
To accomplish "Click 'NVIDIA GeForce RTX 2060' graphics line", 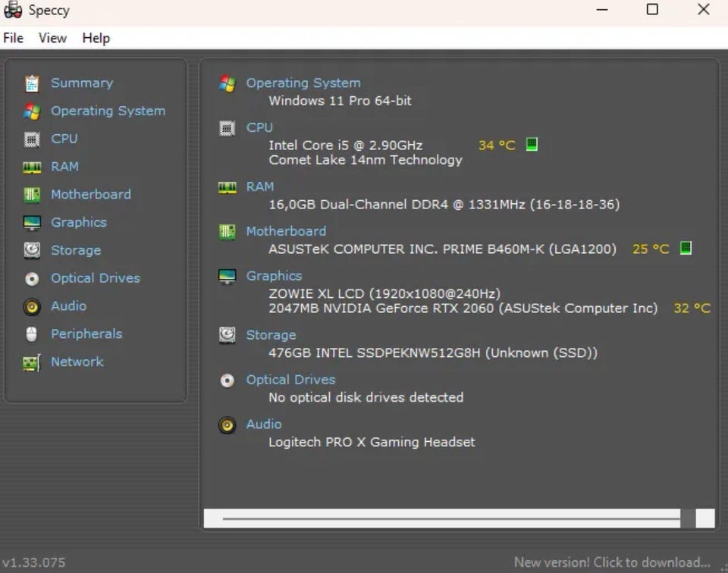I will [x=463, y=308].
